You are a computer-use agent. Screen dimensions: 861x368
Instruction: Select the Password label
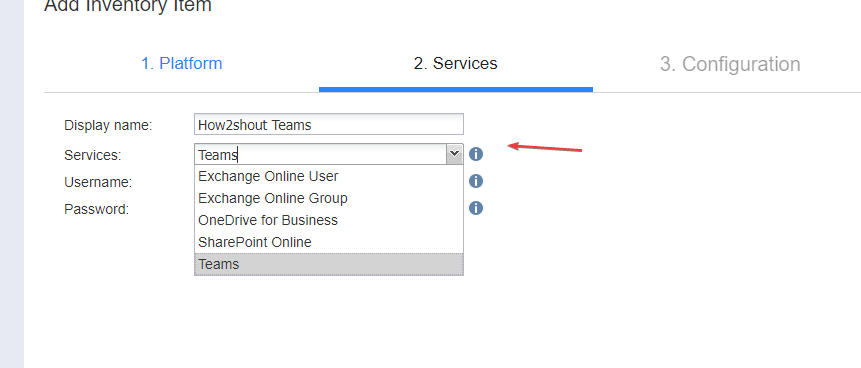[97, 209]
